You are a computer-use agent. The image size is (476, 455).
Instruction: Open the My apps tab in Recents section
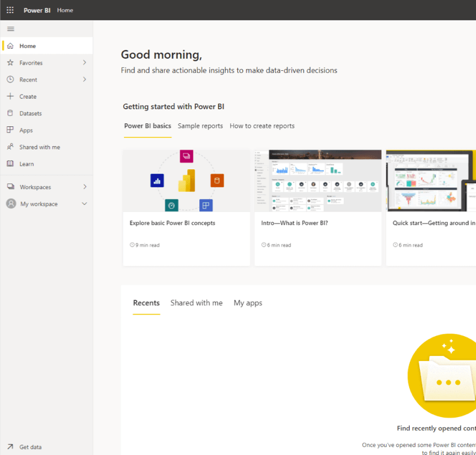point(248,303)
